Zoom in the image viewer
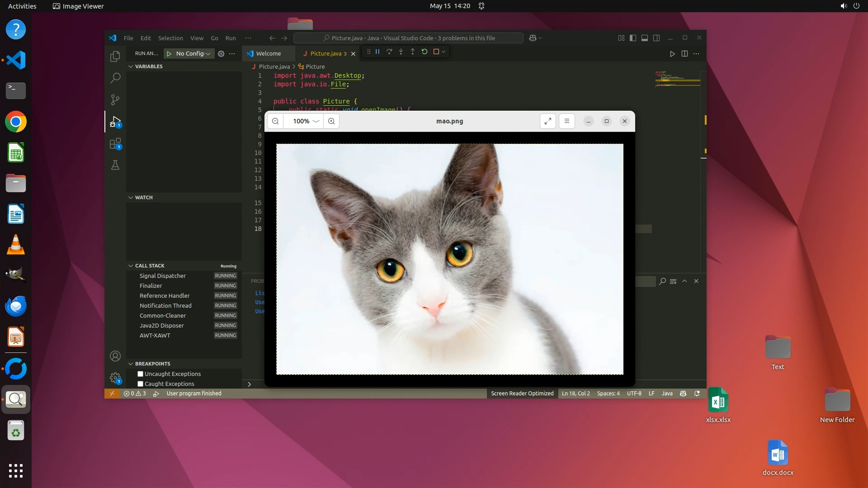 [331, 121]
